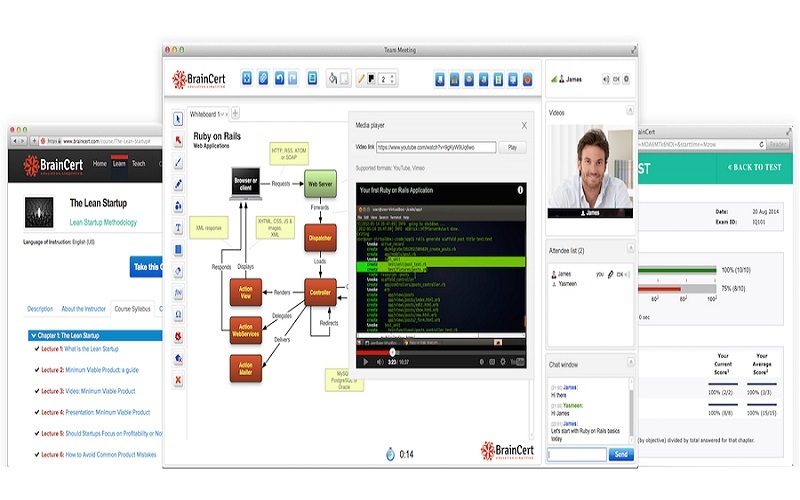Image resolution: width=800 pixels, height=500 pixels.
Task: Click the BACK TO TEST link
Action: click(x=755, y=167)
